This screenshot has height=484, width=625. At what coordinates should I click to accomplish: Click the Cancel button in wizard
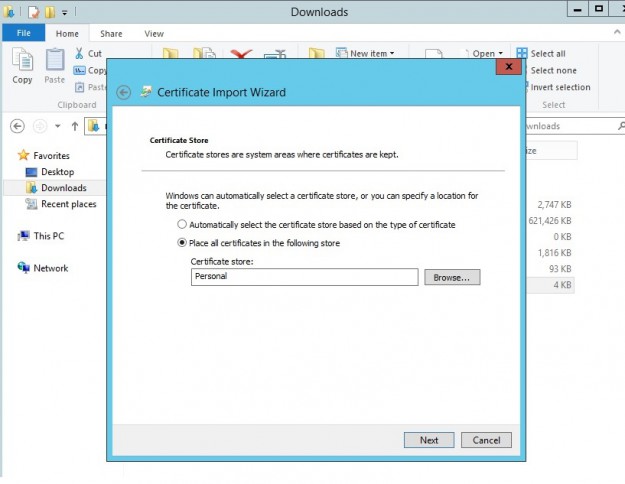tap(486, 440)
